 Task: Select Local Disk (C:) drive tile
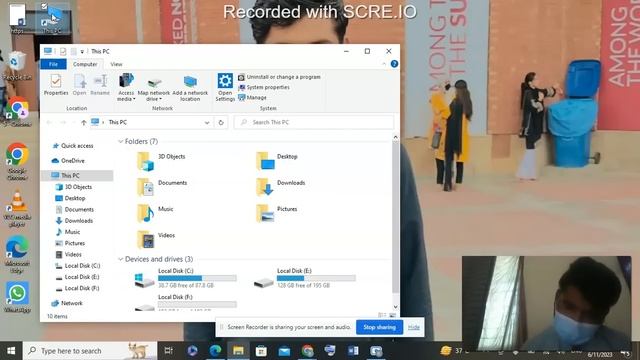[186, 279]
